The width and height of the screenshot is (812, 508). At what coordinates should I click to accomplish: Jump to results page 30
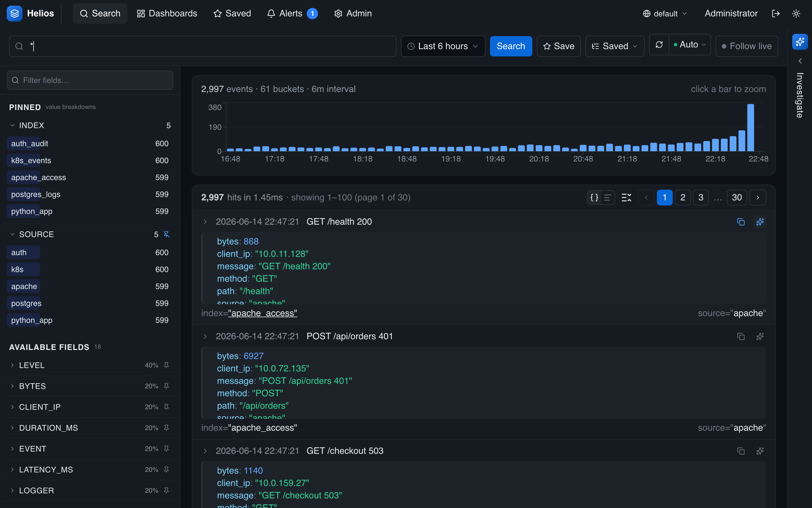click(736, 198)
